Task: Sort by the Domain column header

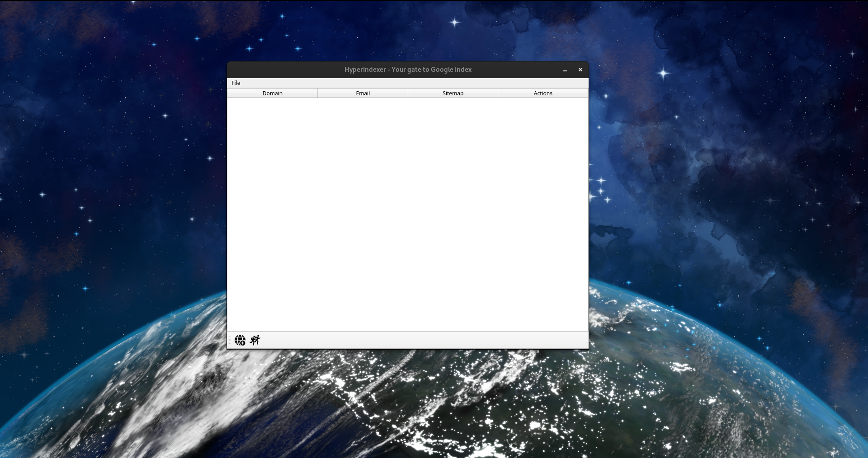Action: point(273,93)
